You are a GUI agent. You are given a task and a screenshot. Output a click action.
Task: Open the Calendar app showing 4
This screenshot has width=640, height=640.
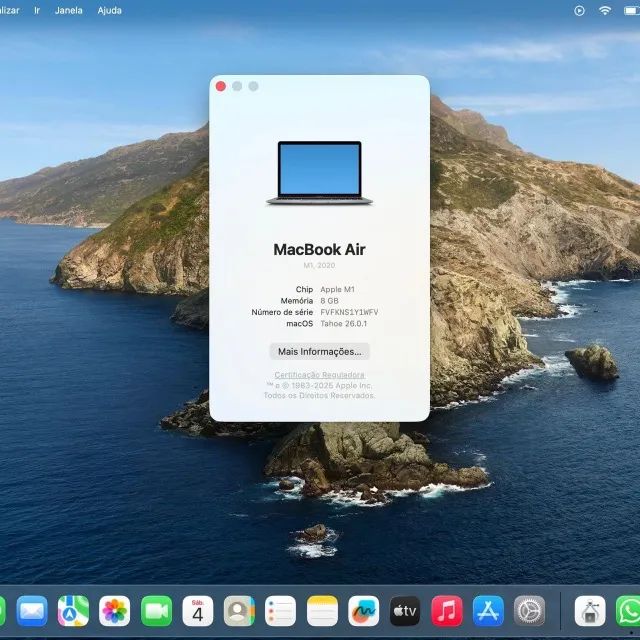coord(198,611)
